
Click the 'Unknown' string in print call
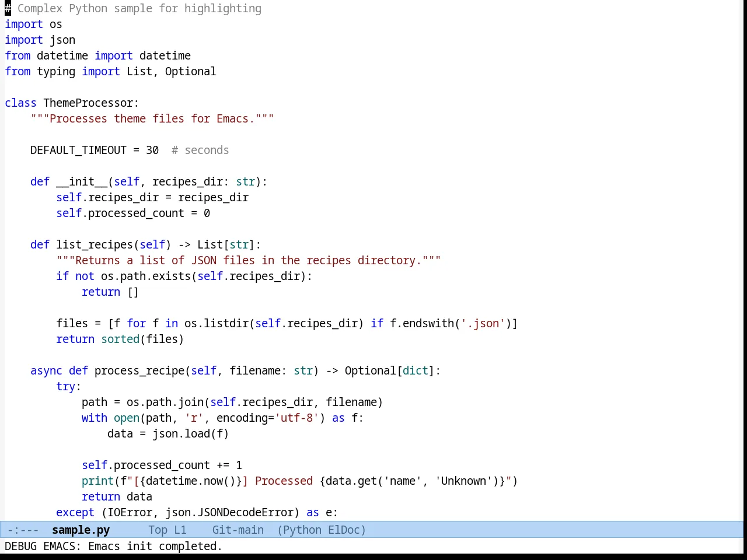click(x=463, y=481)
